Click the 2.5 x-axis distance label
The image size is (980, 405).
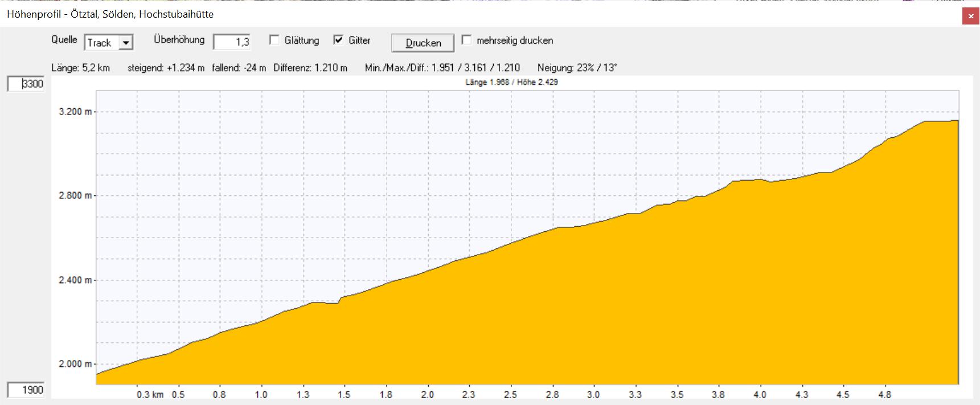click(510, 394)
